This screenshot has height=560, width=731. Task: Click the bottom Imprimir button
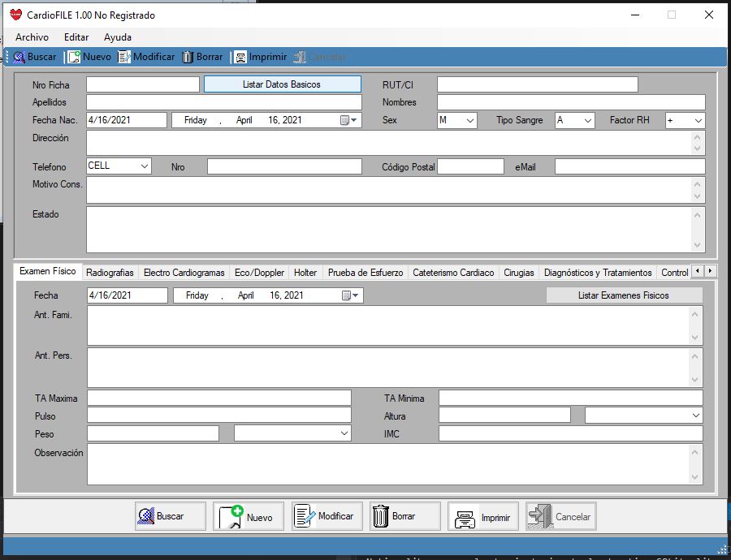click(x=483, y=516)
